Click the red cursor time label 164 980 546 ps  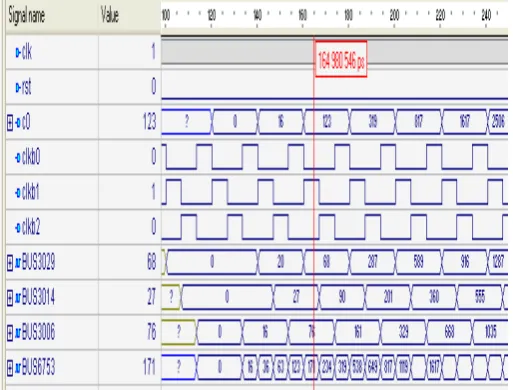pyautogui.click(x=341, y=59)
